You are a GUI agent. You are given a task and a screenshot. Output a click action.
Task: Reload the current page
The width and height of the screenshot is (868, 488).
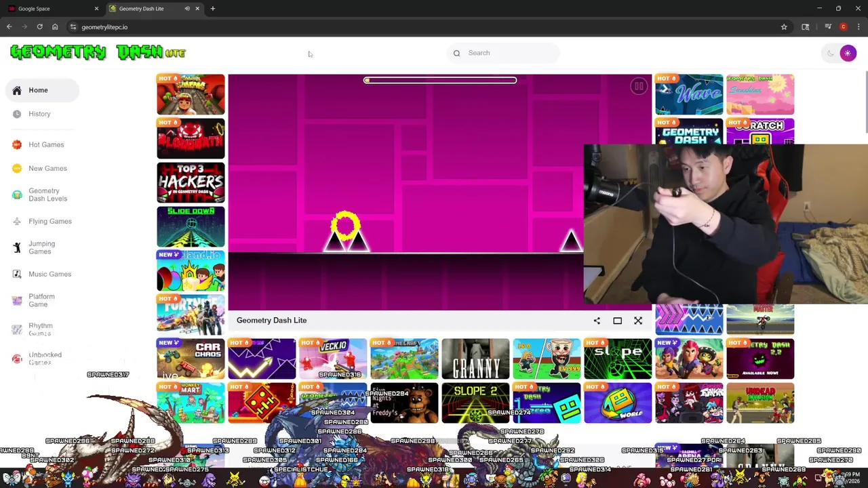[x=39, y=27]
